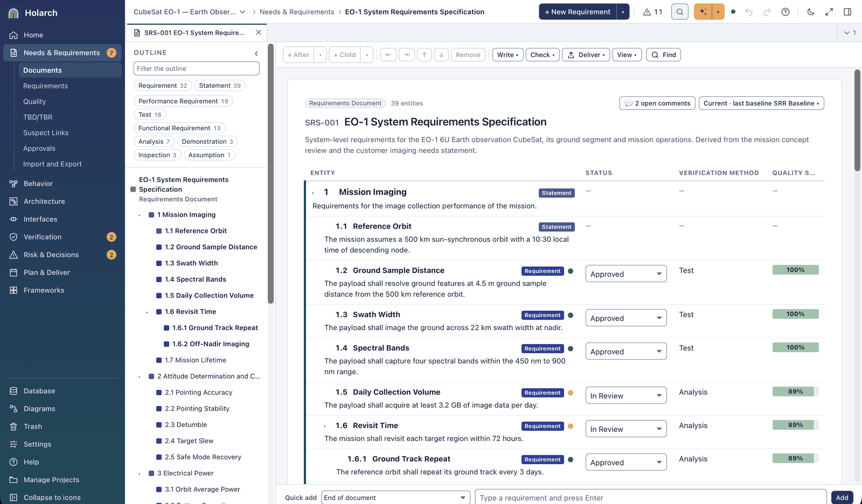Toggle the Requirement 32 filter chip
This screenshot has width=862, height=504.
coord(163,86)
